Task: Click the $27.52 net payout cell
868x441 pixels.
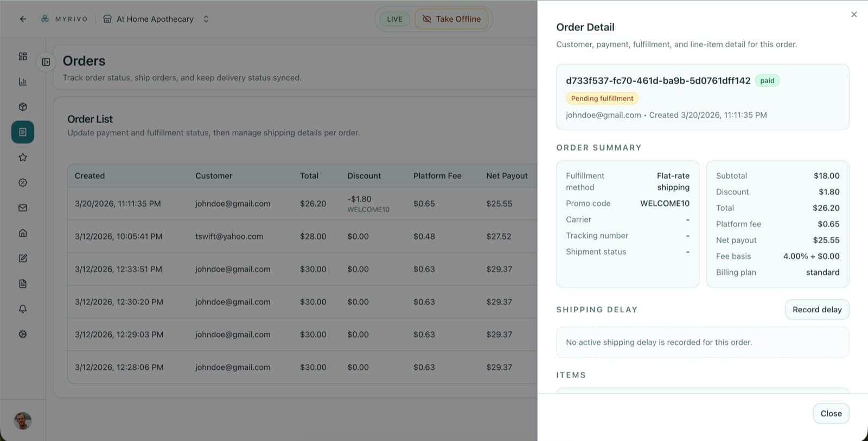Action: pos(499,237)
